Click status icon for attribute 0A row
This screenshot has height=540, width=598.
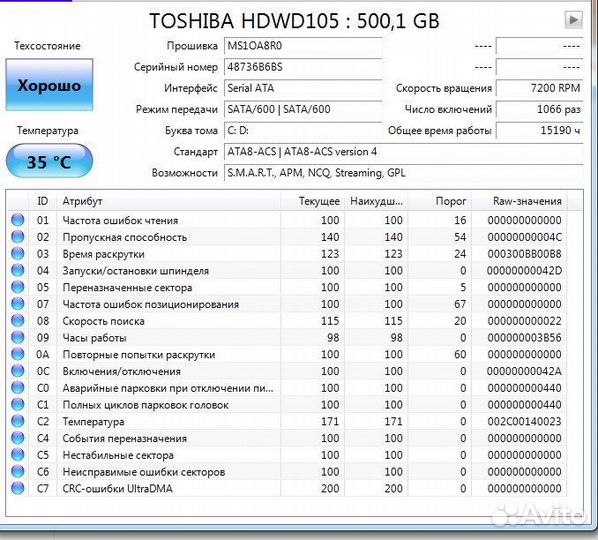pos(18,354)
